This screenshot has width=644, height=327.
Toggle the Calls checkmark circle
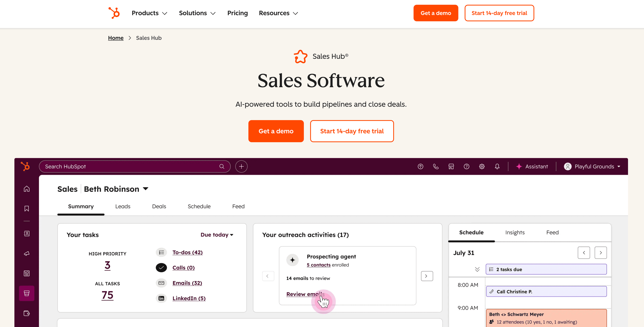(161, 268)
